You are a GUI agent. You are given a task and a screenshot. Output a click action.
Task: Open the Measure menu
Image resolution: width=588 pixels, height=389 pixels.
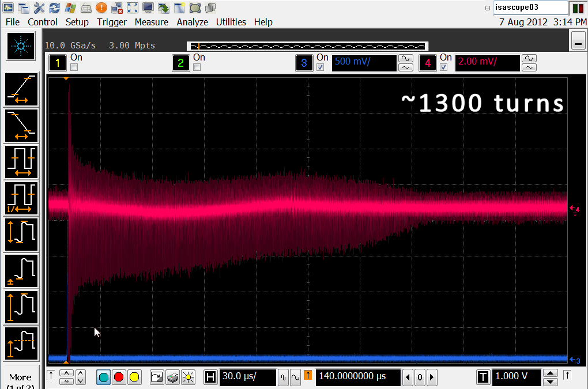tap(151, 22)
